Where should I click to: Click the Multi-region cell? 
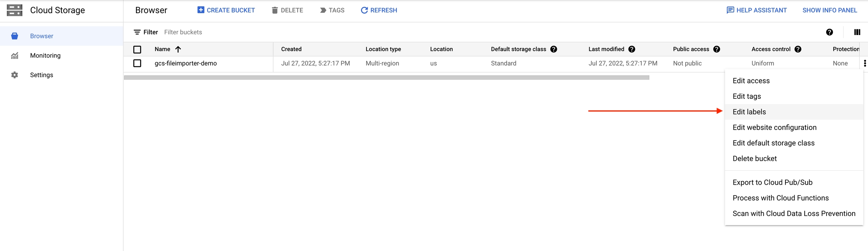coord(382,63)
